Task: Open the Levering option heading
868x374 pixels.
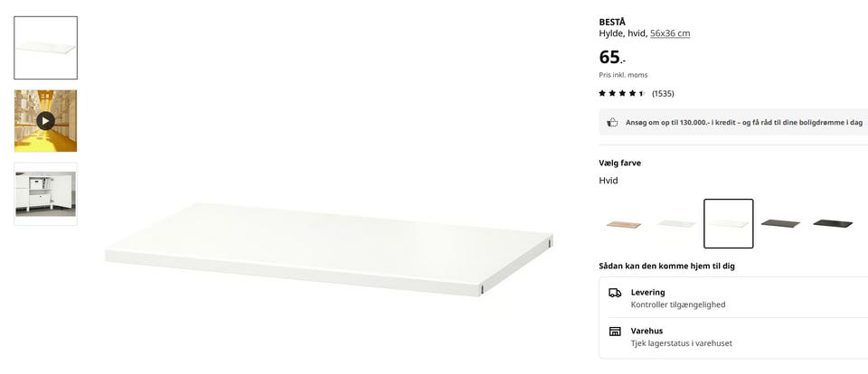Action: [647, 292]
